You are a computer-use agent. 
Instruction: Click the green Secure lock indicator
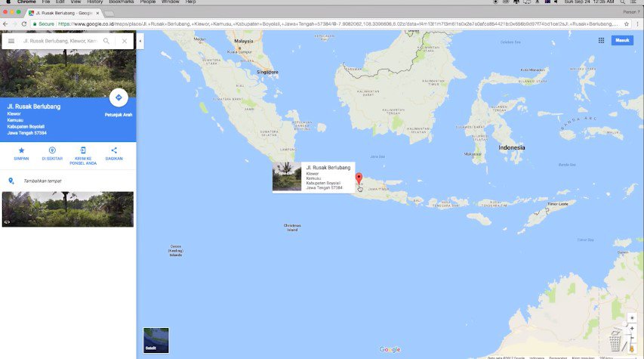pyautogui.click(x=44, y=24)
